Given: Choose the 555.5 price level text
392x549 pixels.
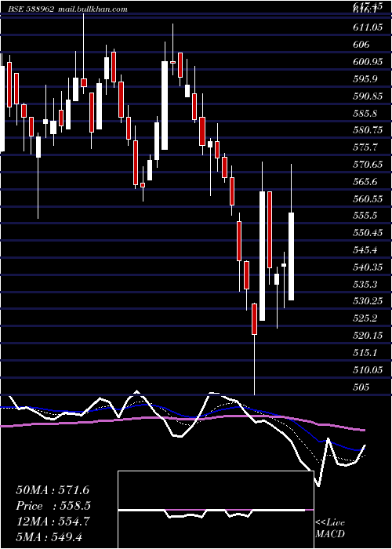Looking at the screenshot, I should (365, 216).
